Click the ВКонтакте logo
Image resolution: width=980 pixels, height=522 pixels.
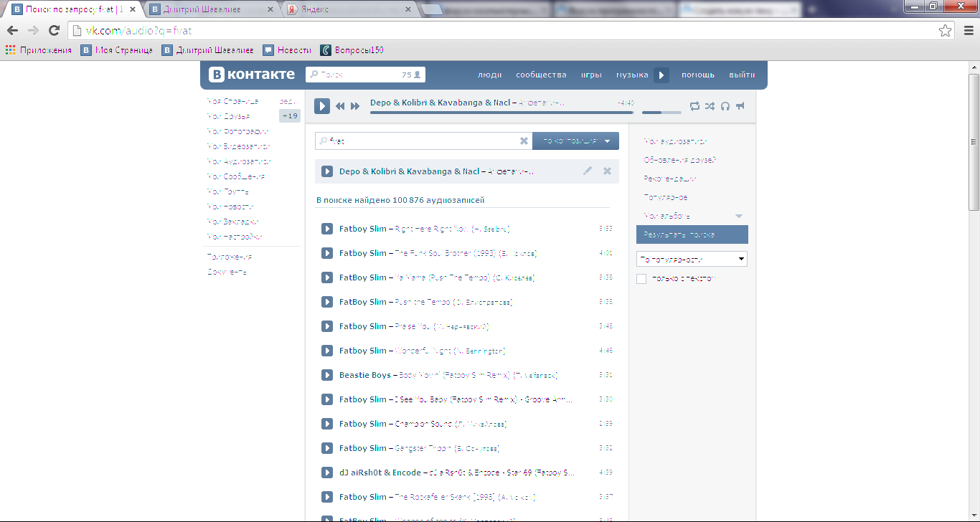(252, 74)
